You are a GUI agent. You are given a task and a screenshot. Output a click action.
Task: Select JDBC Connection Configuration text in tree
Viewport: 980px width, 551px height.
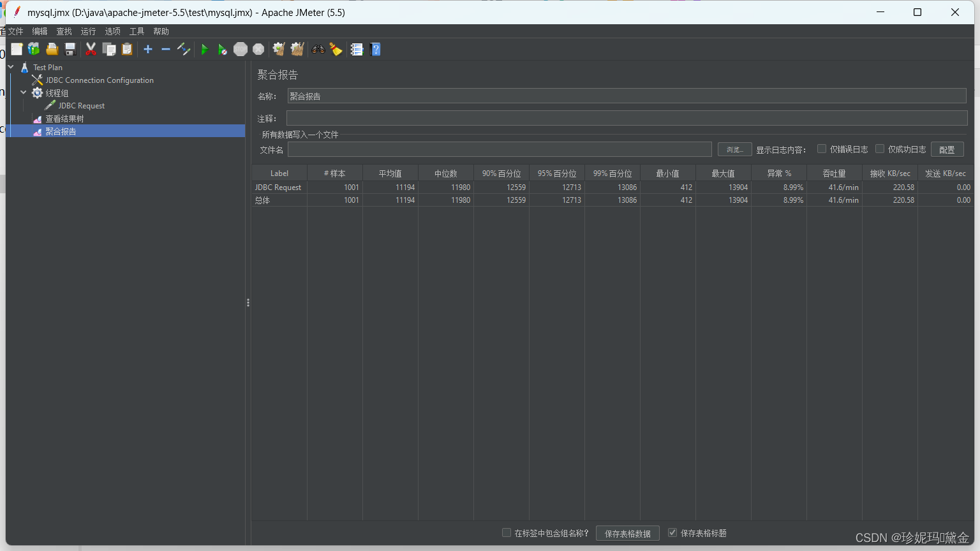[100, 80]
